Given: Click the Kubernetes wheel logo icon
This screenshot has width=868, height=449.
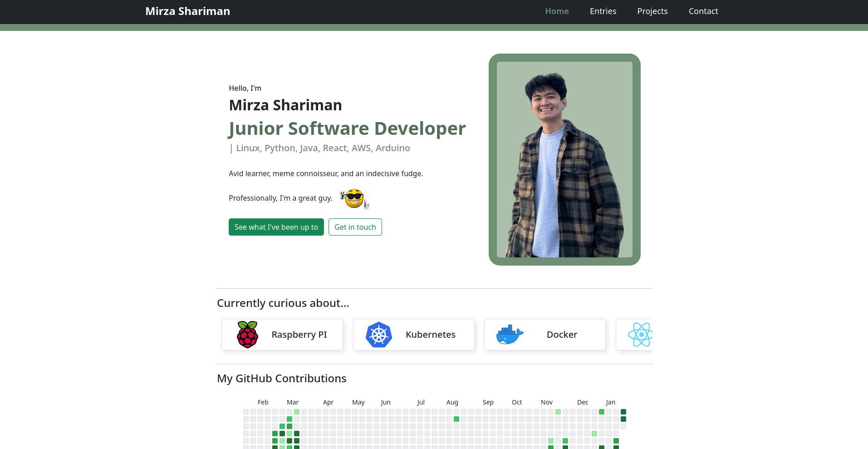Looking at the screenshot, I should (379, 335).
